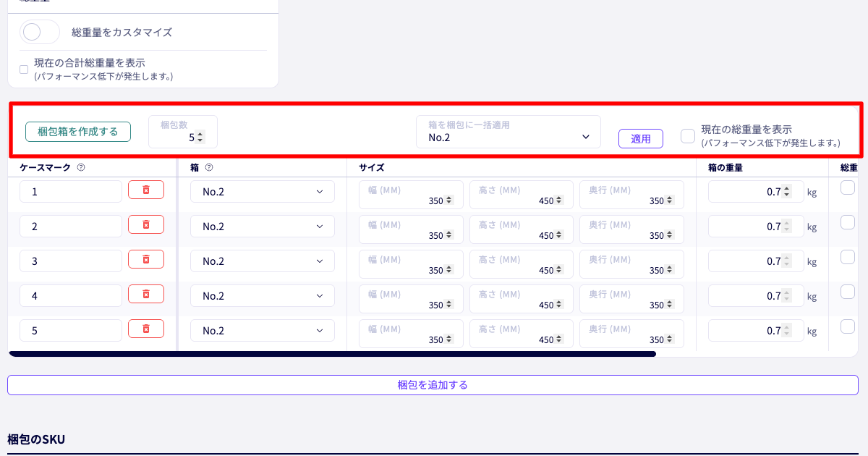Enable the 現在の総重量を表示 checkbox
The image size is (868, 456).
coord(688,136)
